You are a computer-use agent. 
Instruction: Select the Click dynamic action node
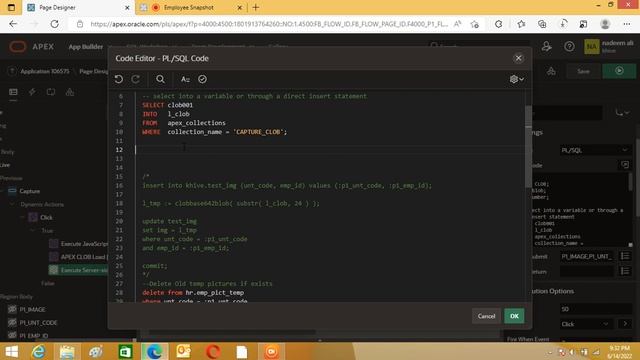tap(46, 218)
